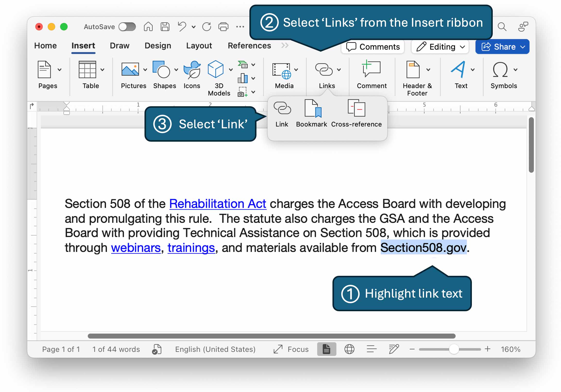
Task: Click the Search magnifier icon
Action: [x=502, y=27]
